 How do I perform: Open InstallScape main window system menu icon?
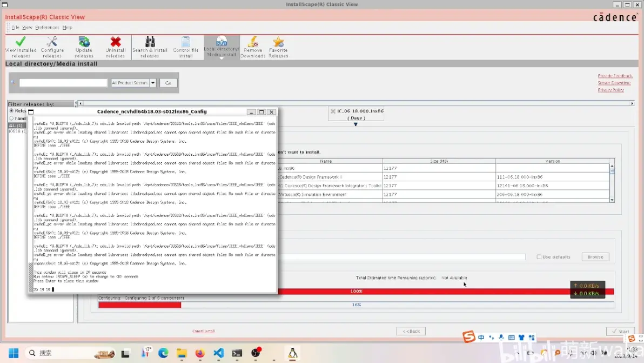(5, 4)
